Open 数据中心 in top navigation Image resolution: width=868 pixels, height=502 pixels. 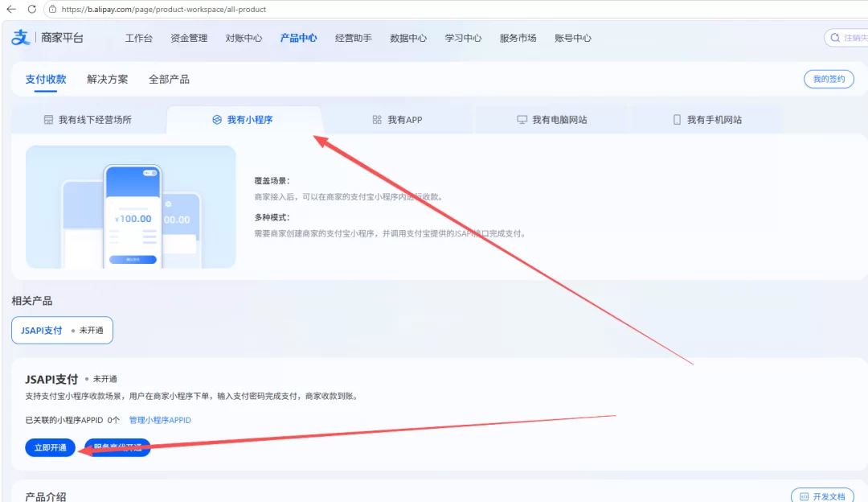[408, 39]
